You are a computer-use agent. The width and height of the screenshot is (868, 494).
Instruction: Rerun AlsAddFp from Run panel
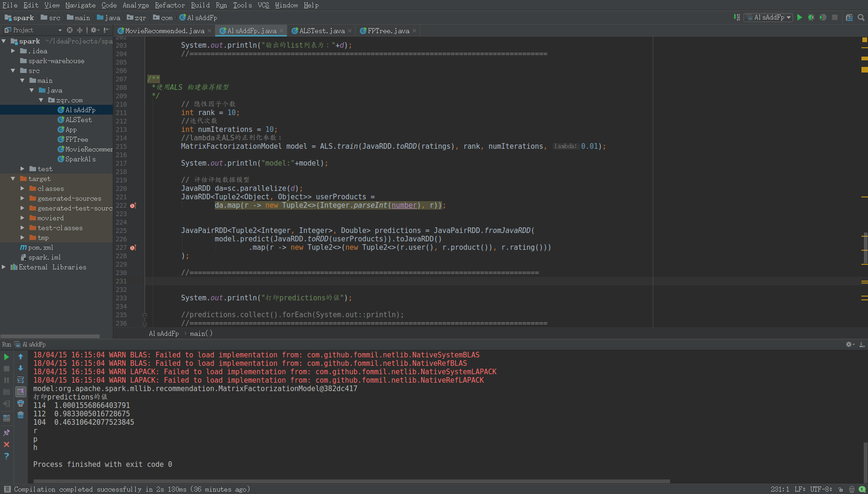[x=7, y=357]
